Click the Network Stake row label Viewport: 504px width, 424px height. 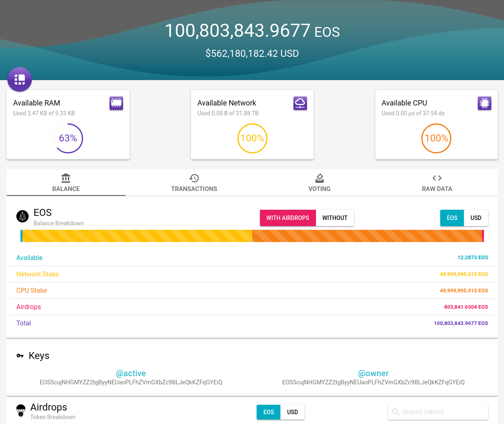pos(38,274)
